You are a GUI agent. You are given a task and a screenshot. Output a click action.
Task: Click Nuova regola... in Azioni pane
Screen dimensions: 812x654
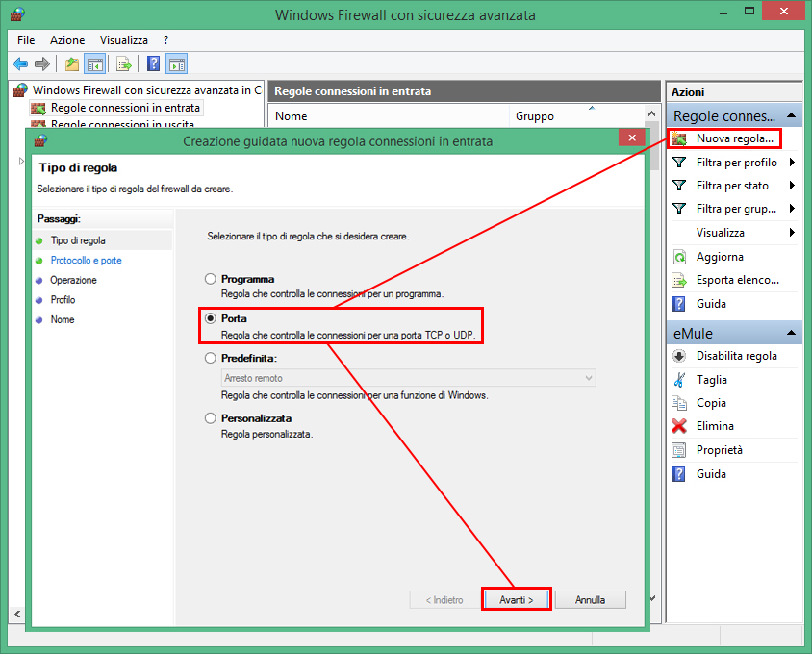(734, 138)
